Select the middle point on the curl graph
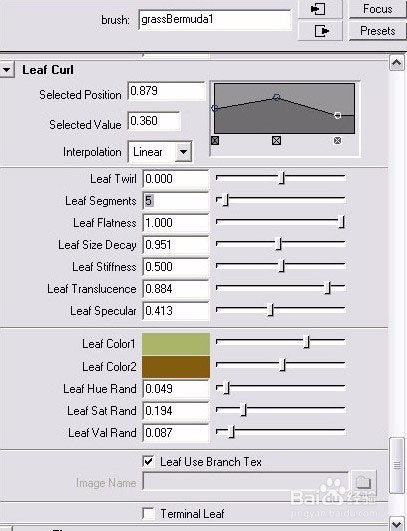407x531 pixels. click(x=277, y=97)
